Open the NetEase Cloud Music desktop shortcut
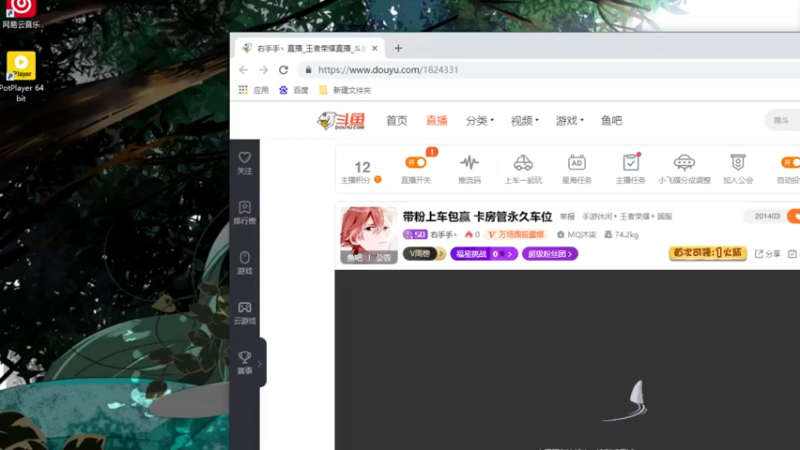 coord(21,14)
